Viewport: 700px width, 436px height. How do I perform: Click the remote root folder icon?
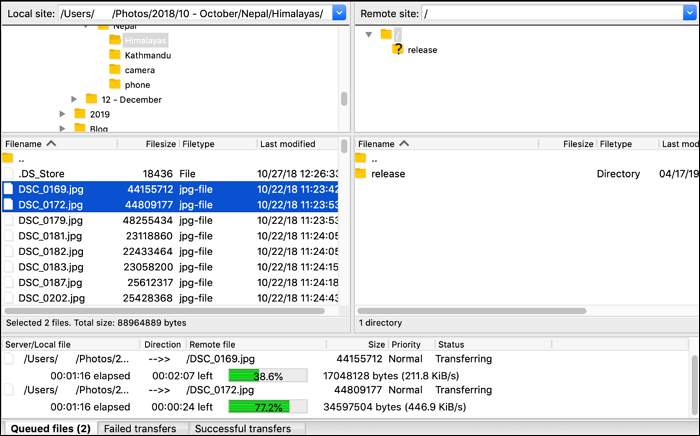click(386, 34)
